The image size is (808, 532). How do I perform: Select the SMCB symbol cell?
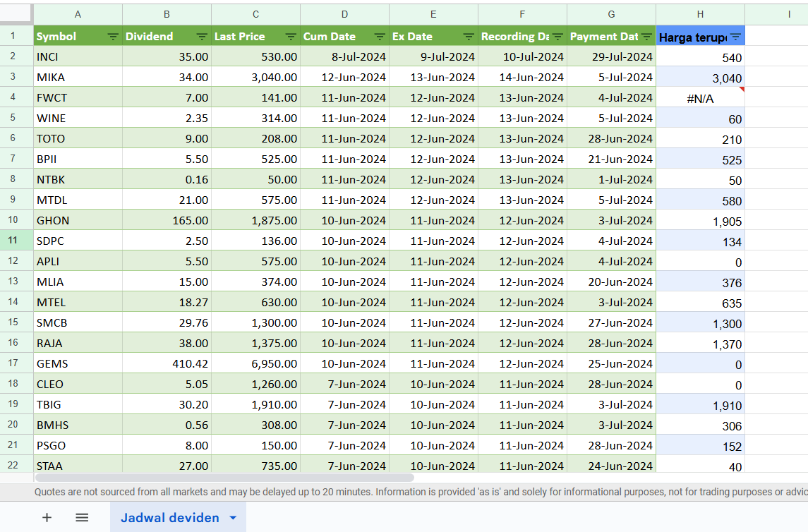[x=78, y=322]
